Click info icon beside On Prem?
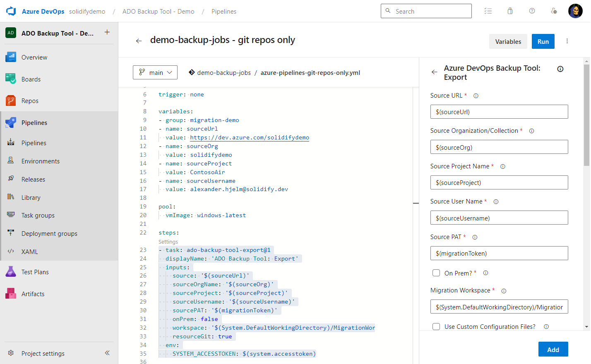591x364 pixels. pyautogui.click(x=486, y=273)
